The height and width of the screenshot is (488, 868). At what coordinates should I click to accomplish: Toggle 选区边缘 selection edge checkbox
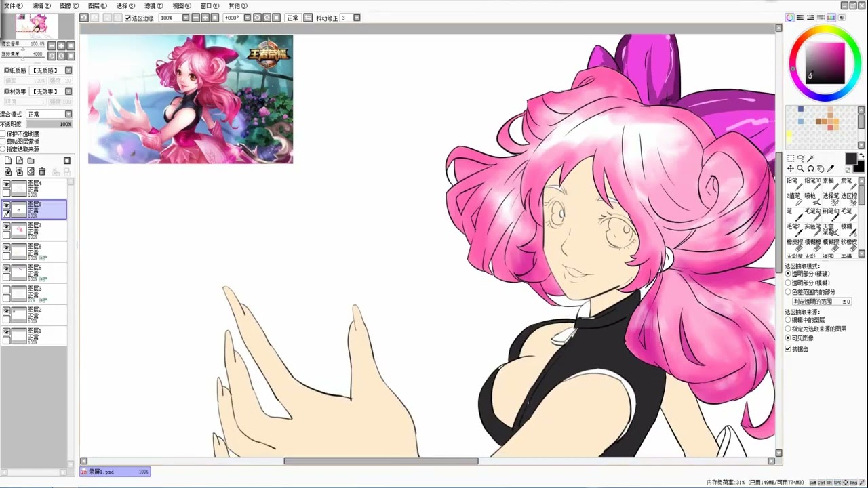point(127,18)
